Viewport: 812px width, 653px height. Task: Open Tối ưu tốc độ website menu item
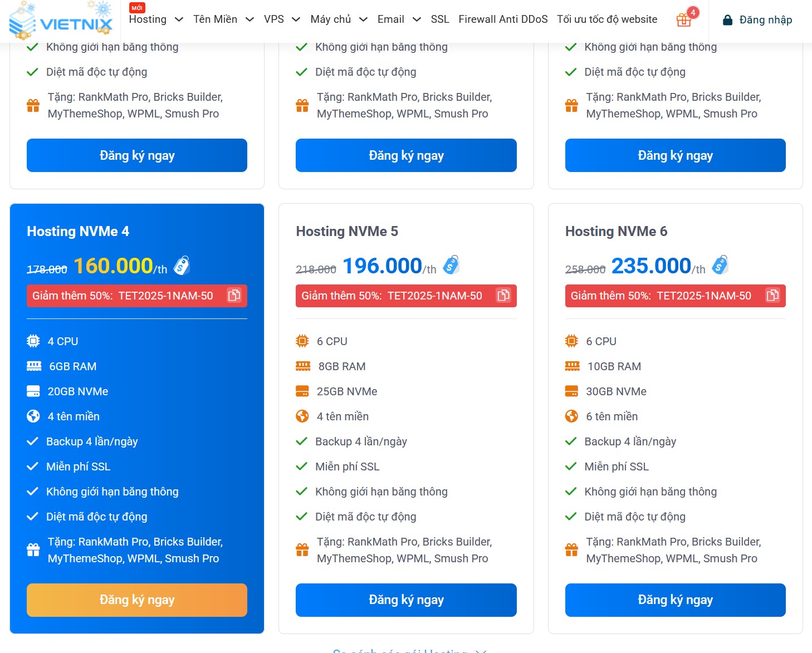[606, 19]
